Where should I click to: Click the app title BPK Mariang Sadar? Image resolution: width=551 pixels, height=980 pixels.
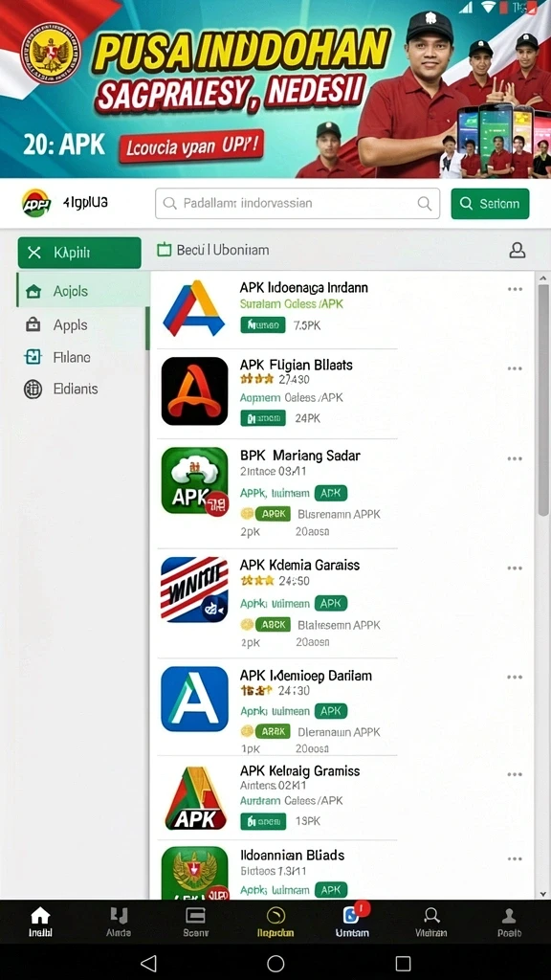299,456
